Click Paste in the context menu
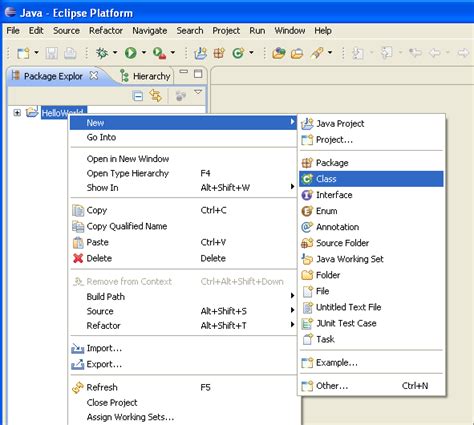This screenshot has width=474, height=425. 183,242
